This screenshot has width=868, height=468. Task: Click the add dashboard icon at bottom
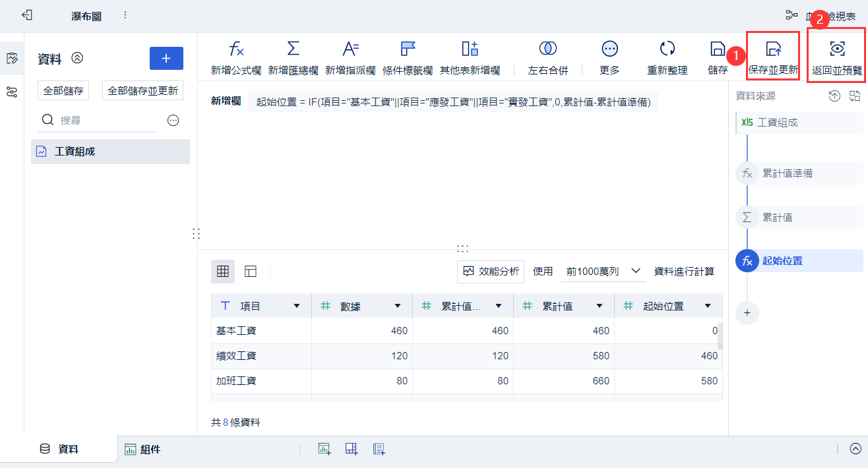351,449
